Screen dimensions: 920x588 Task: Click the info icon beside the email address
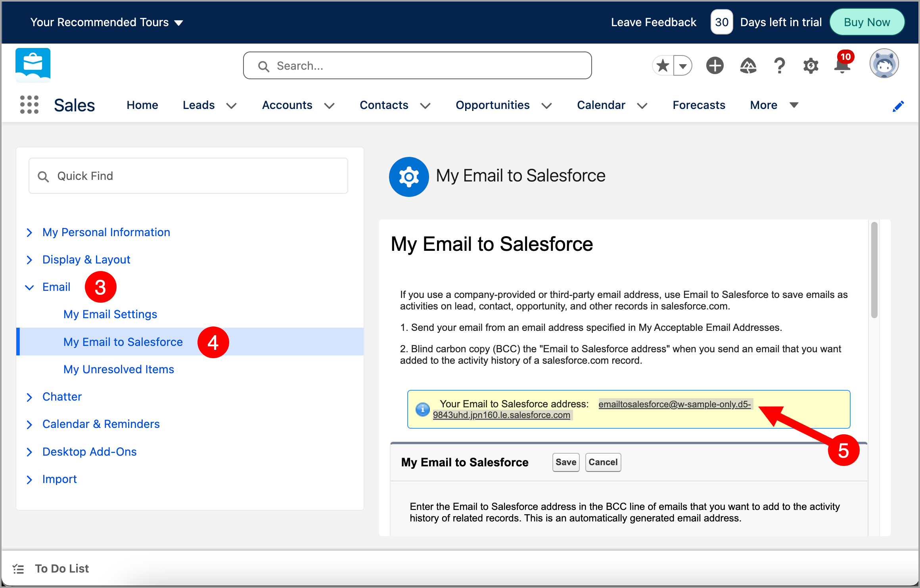pyautogui.click(x=423, y=409)
